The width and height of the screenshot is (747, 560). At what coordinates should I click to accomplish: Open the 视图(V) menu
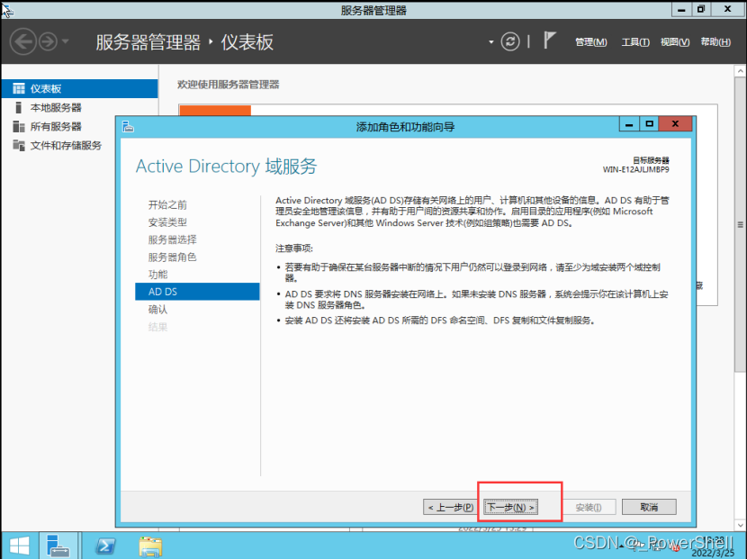pyautogui.click(x=675, y=42)
